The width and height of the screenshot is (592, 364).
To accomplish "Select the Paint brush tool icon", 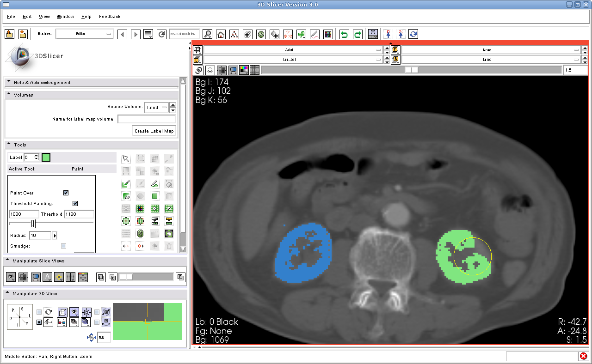I will point(126,183).
